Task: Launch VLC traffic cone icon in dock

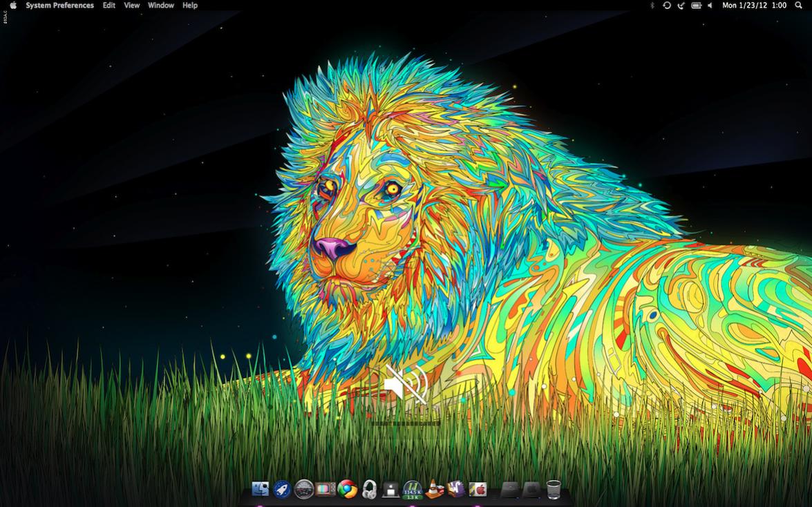Action: (x=434, y=488)
